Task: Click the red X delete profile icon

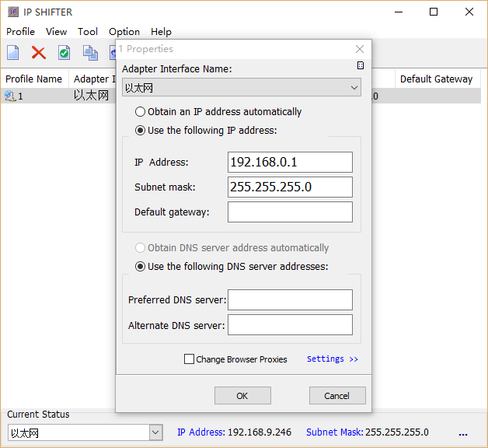Action: [38, 53]
